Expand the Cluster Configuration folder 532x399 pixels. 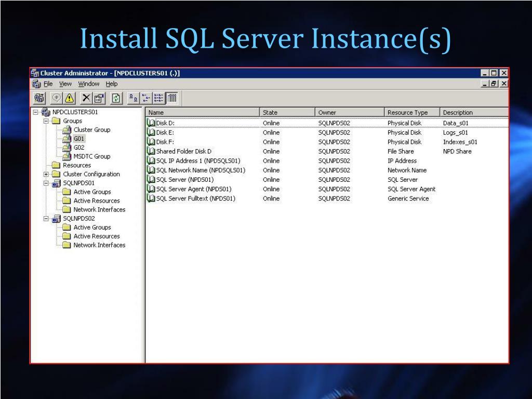pos(46,174)
